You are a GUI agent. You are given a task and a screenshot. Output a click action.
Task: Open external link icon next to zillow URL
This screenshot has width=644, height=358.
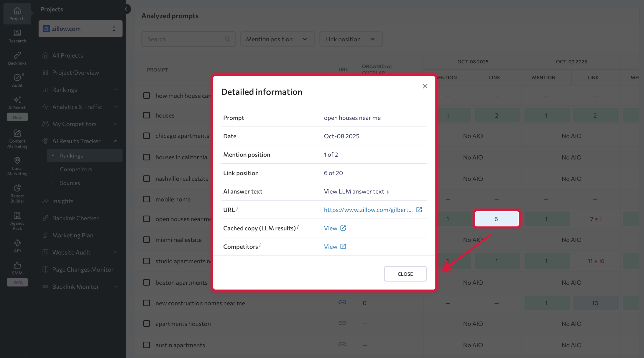click(x=419, y=210)
